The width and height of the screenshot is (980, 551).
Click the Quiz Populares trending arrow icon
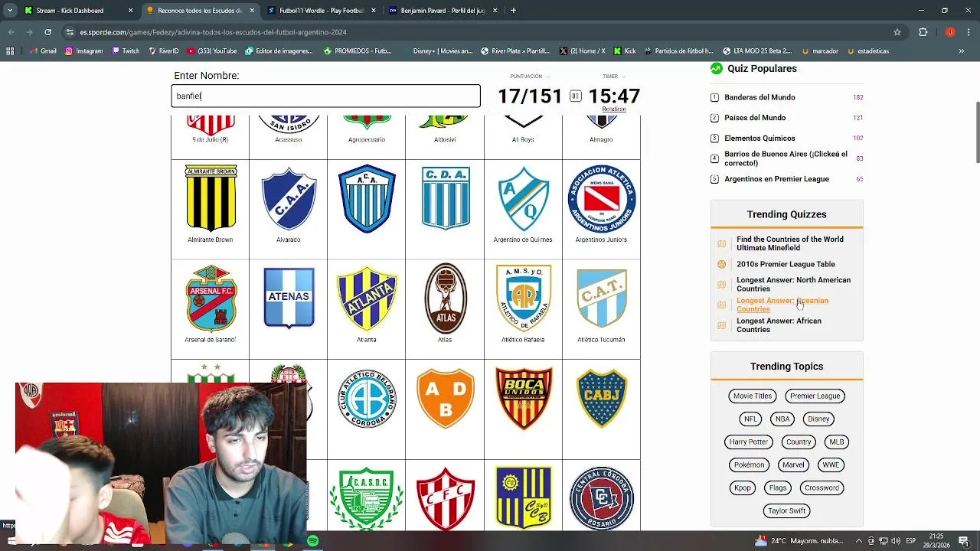click(x=716, y=68)
